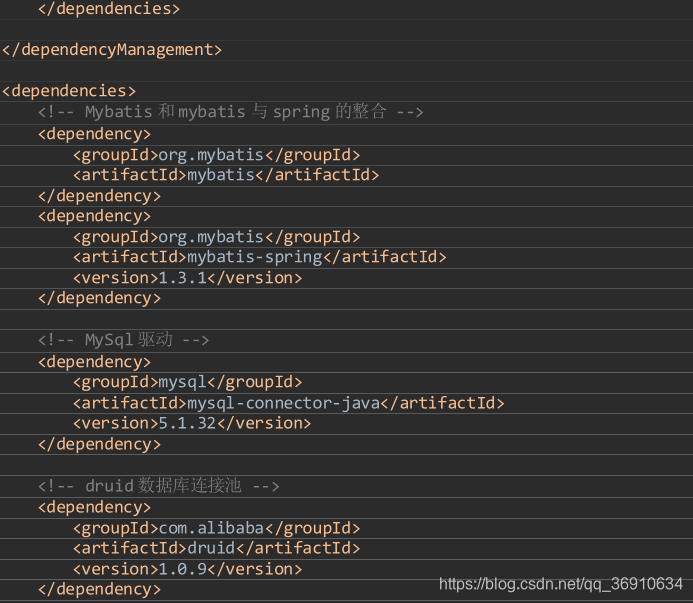Click the <dependency> tag below the MySql comment

coord(95,362)
